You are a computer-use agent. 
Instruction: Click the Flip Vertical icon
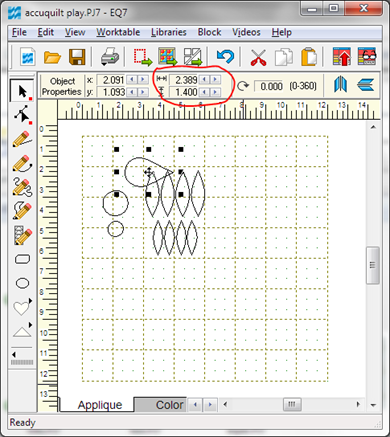(x=366, y=85)
